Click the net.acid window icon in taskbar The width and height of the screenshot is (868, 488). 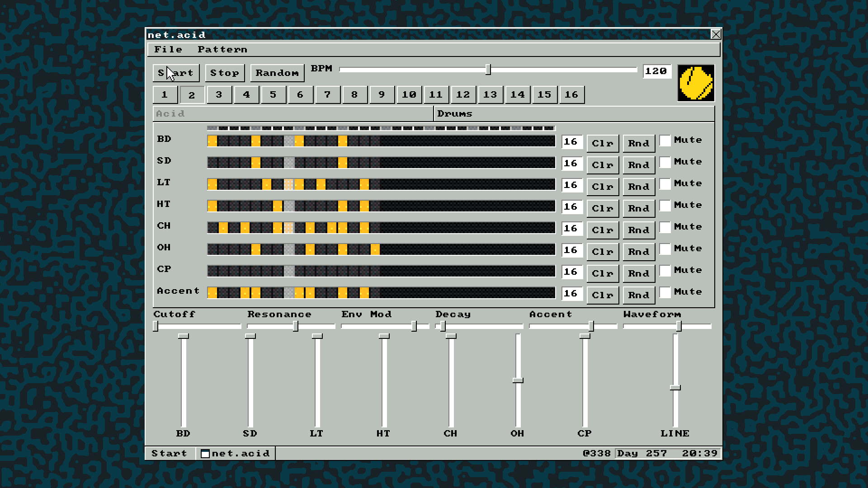[205, 454]
